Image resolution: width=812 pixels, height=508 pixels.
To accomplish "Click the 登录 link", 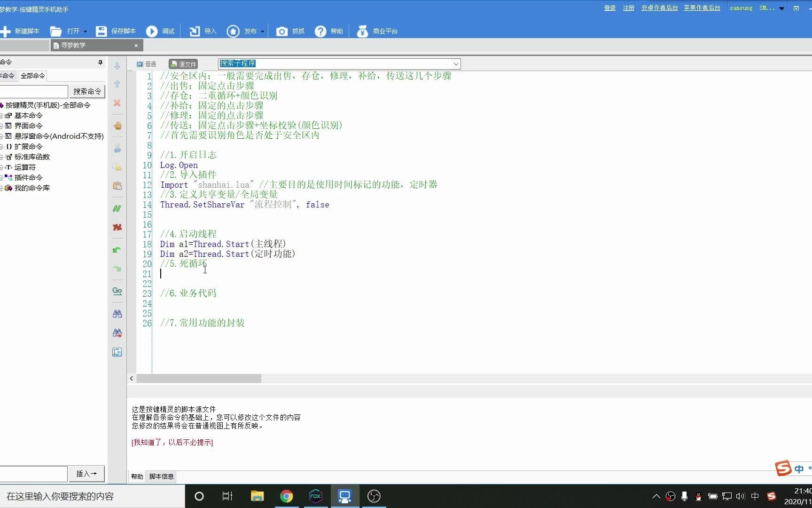I will [x=609, y=8].
